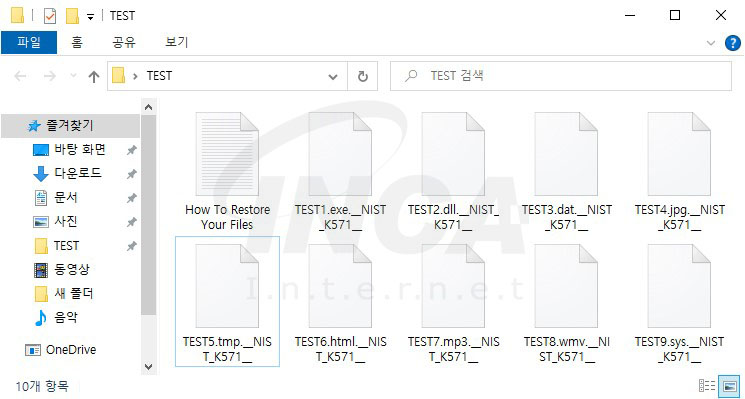The image size is (745, 399).
Task: Unpin 문서 using its pin icon
Action: pos(131,198)
